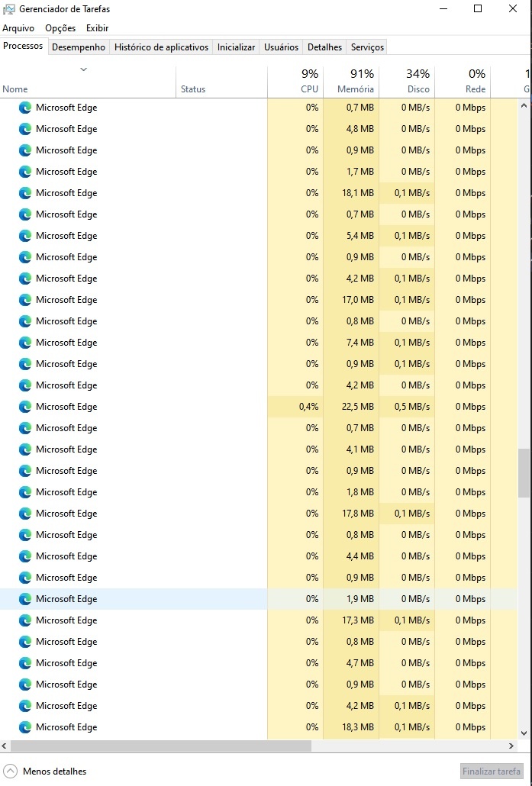The height and width of the screenshot is (786, 532).
Task: Click the Finalizar tarefa button
Action: [492, 771]
